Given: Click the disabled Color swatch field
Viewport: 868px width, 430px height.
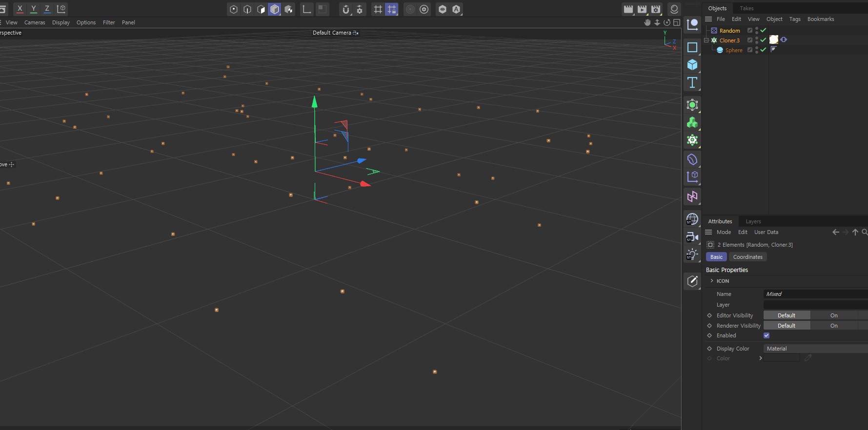Looking at the screenshot, I should click(x=782, y=358).
